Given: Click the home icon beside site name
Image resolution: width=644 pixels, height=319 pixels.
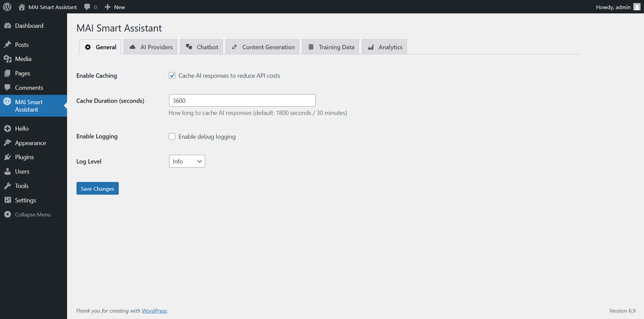Looking at the screenshot, I should [22, 7].
